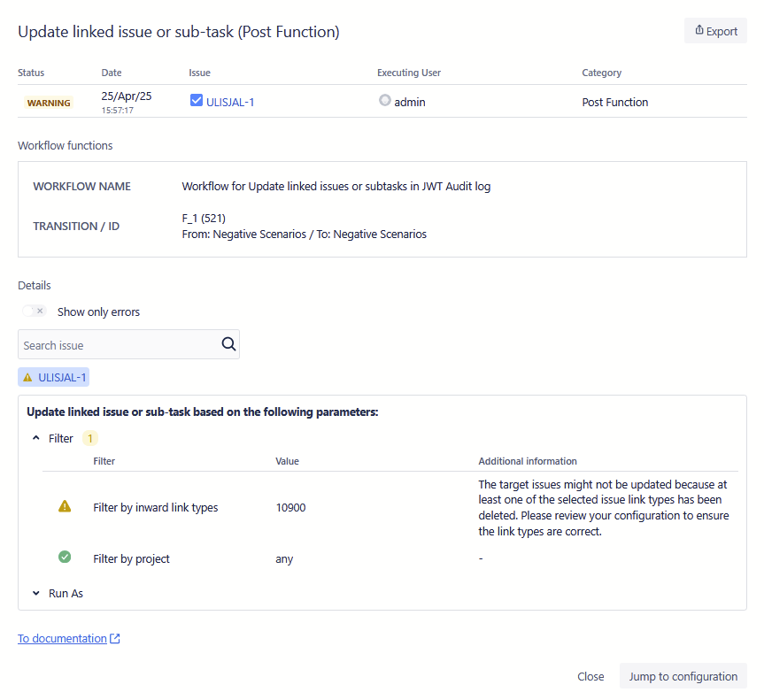The width and height of the screenshot is (764, 700).
Task: Click the 'Filter by project' row text
Action: [x=132, y=558]
